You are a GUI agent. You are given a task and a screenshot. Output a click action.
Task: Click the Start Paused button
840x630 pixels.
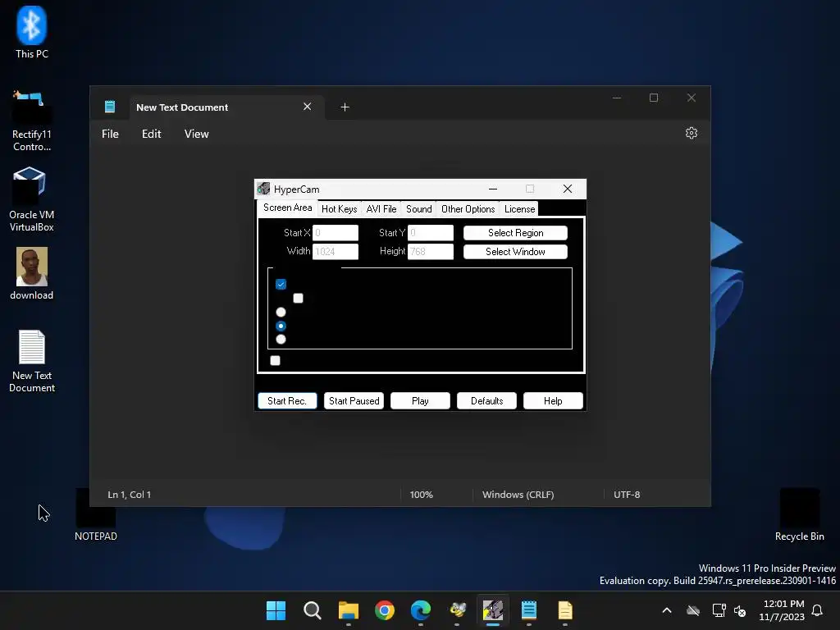coord(354,400)
